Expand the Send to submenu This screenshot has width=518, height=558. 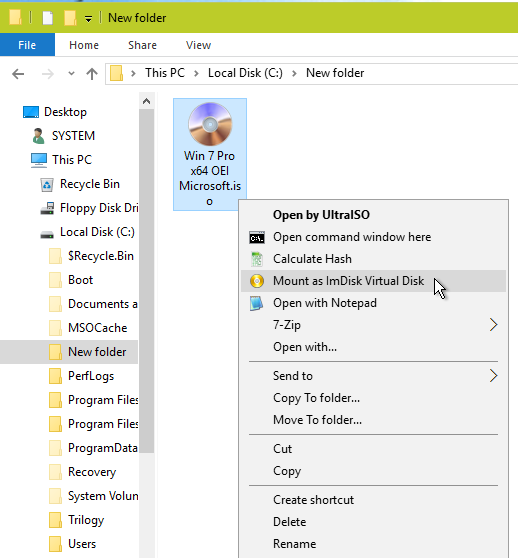click(373, 376)
